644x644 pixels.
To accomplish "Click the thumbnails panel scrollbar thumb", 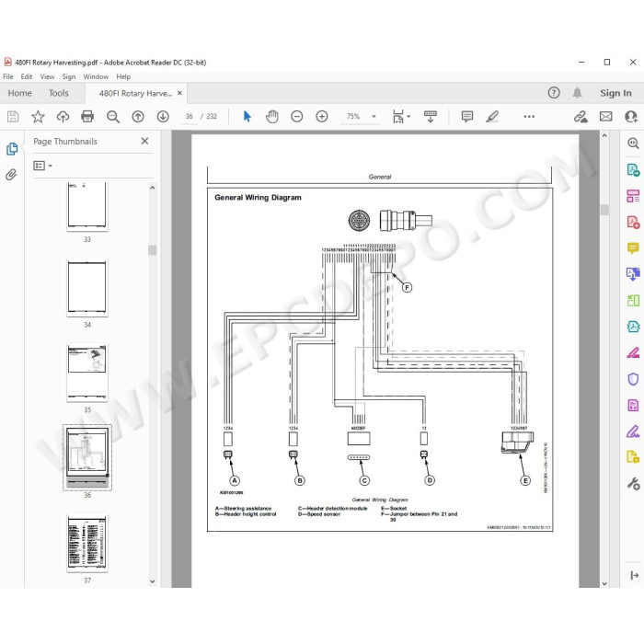I will (x=153, y=250).
